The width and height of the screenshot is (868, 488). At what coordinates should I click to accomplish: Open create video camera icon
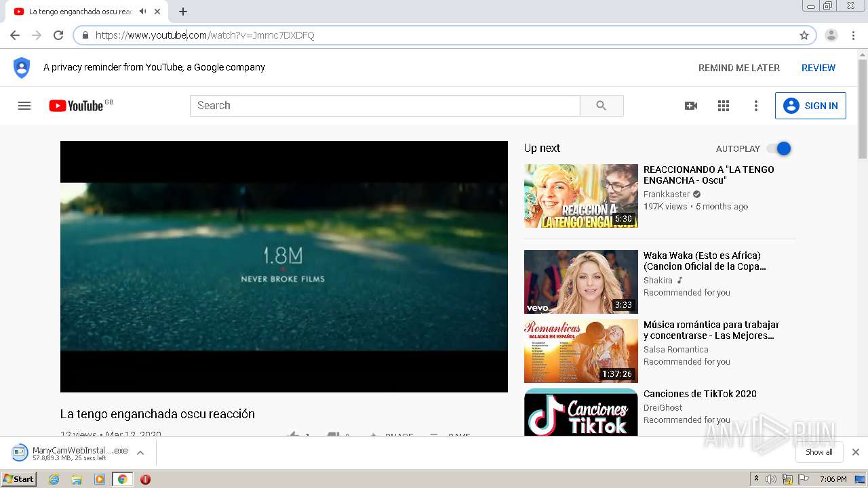(691, 106)
